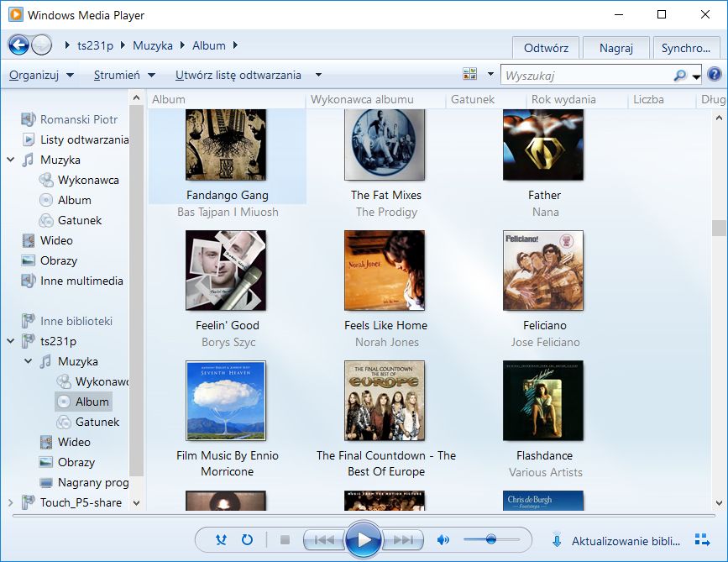Click the sidebar scroll-up arrow
This screenshot has width=728, height=562.
[136, 98]
